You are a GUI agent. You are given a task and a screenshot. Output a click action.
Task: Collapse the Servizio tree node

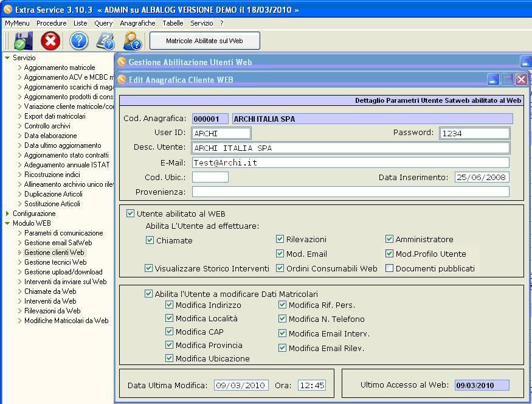tap(7, 58)
